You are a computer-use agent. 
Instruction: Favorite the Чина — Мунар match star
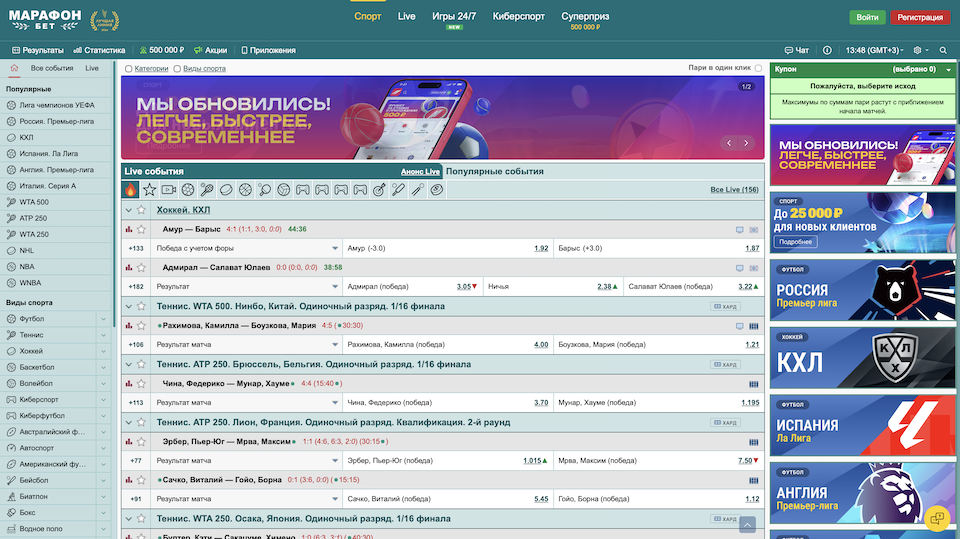click(x=141, y=383)
